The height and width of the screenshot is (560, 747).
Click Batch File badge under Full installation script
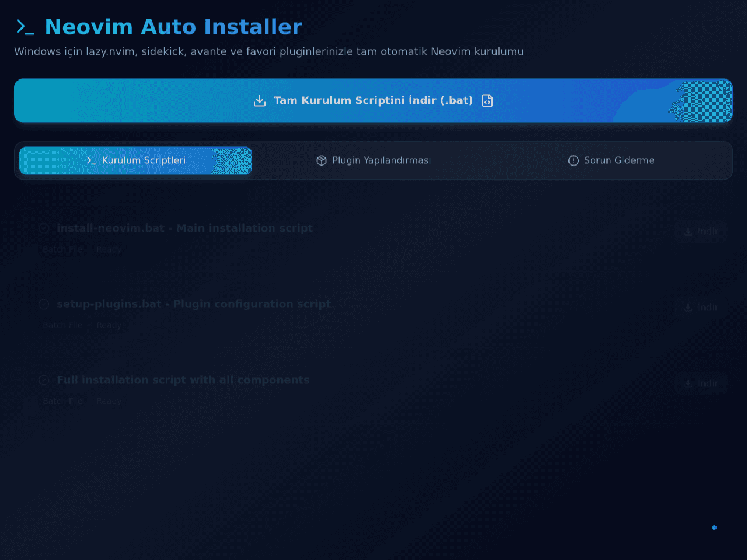[62, 401]
